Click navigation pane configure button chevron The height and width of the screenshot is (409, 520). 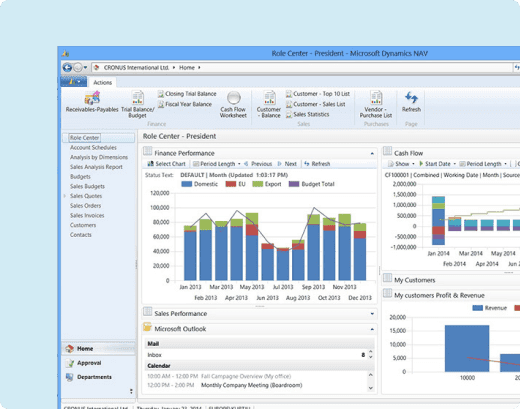tap(131, 391)
